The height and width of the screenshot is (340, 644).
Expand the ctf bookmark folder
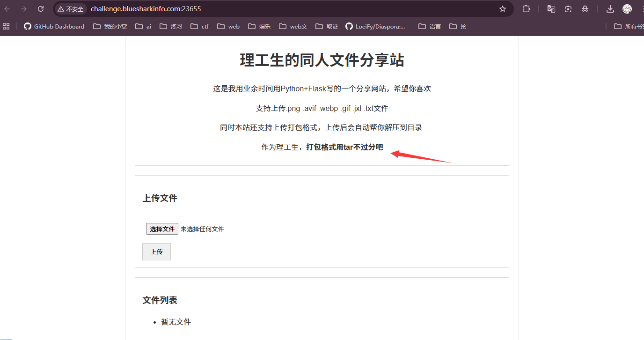[200, 26]
